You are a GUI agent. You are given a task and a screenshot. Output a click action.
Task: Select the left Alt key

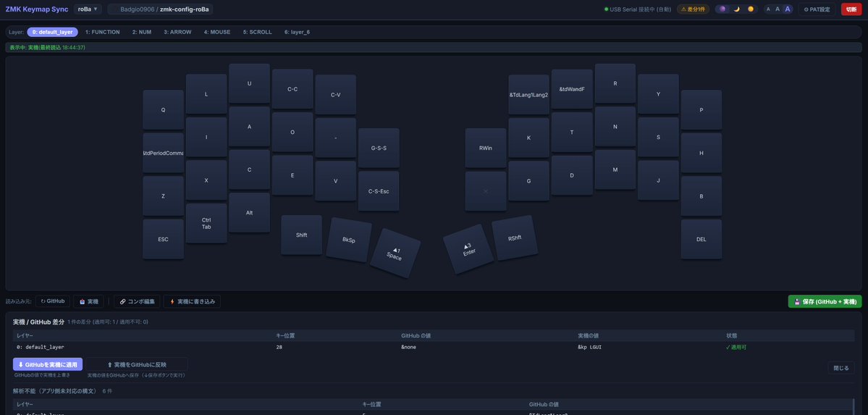pyautogui.click(x=250, y=213)
